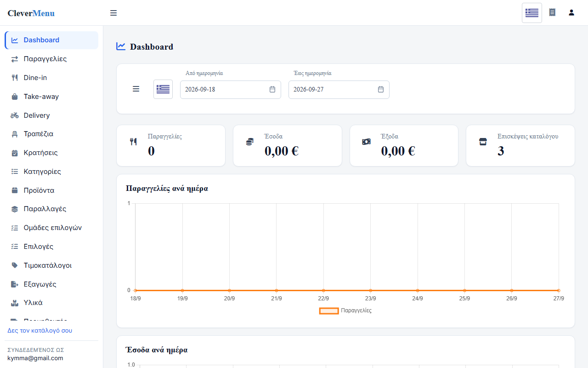Click the Παραγγελίες ανά ημέρα chart title
This screenshot has height=368, width=588.
tap(167, 188)
